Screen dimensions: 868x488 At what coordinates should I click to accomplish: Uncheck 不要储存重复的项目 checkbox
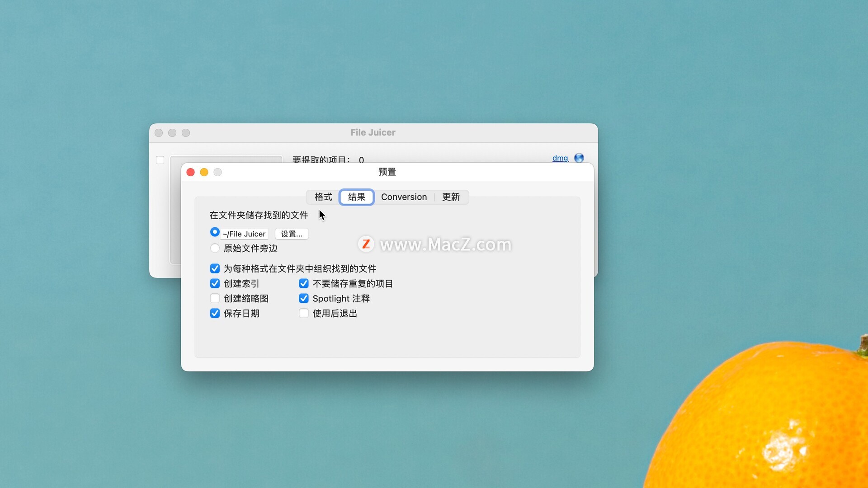click(x=304, y=283)
